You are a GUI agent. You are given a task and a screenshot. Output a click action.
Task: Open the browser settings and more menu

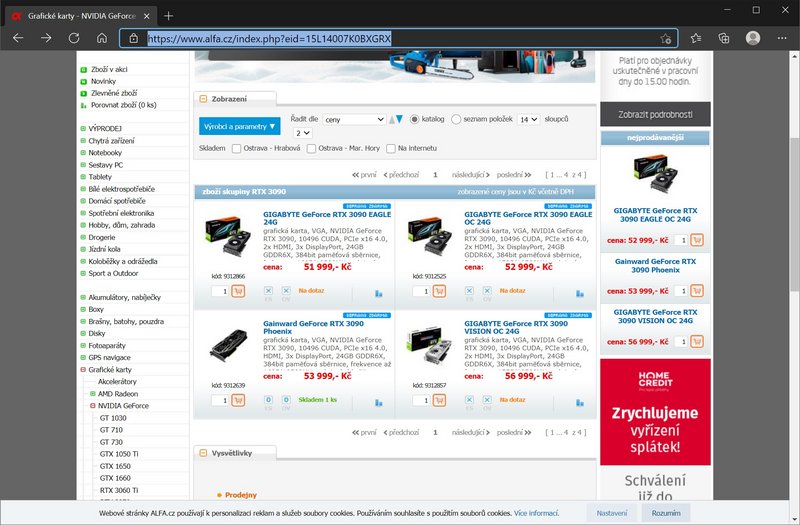point(782,38)
